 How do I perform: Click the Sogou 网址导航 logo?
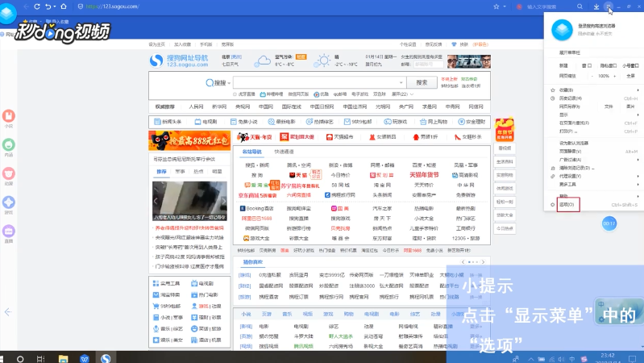[179, 60]
